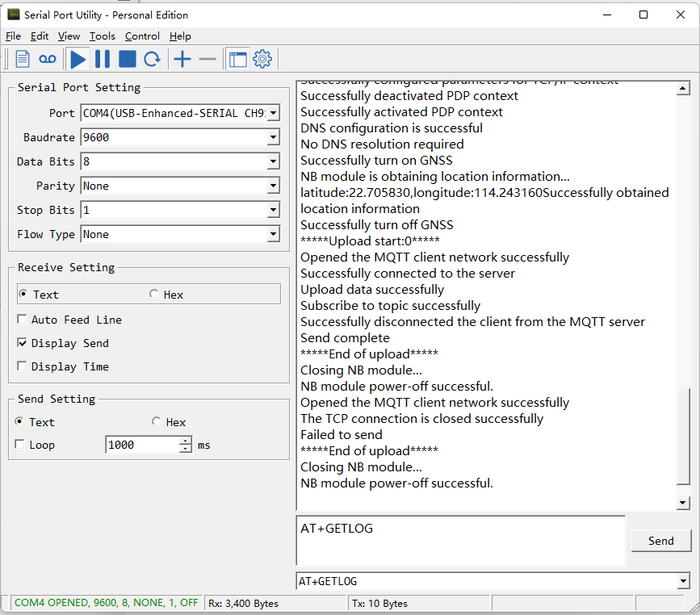Expand the Parity dropdown
The image size is (700, 615).
pyautogui.click(x=274, y=186)
